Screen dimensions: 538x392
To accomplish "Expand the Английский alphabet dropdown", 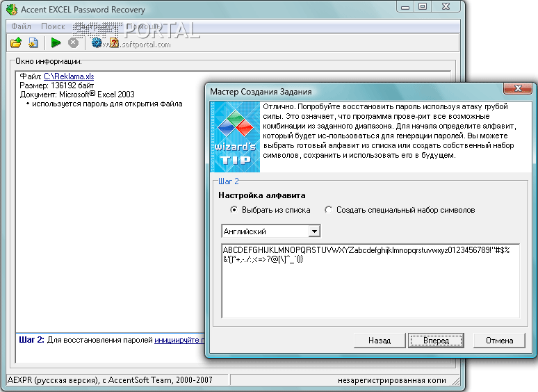I will click(314, 231).
